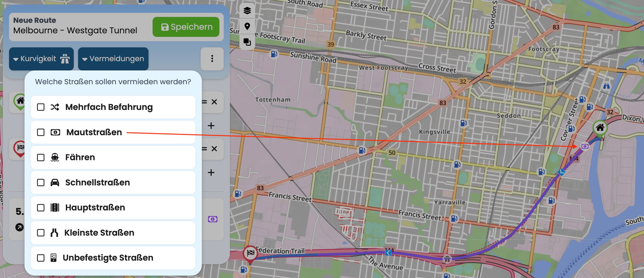Choose Kleinste Straßen avoidance option
The width and height of the screenshot is (644, 278).
[x=99, y=233]
